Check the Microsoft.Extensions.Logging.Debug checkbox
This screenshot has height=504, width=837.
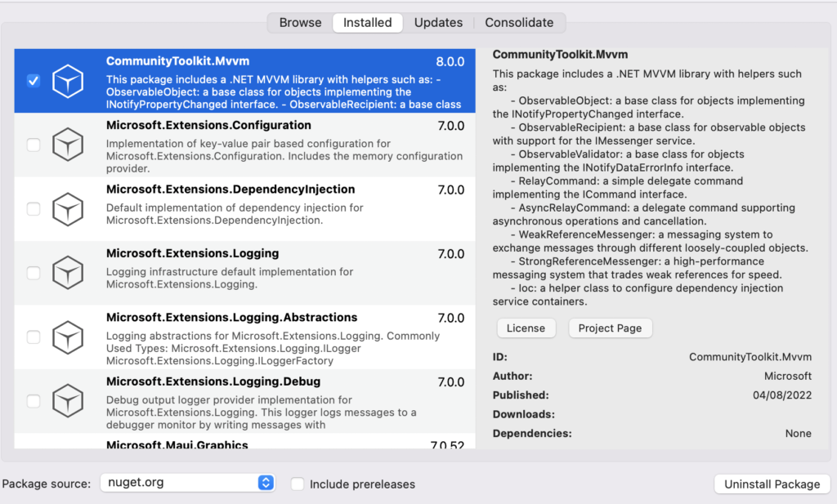(33, 401)
